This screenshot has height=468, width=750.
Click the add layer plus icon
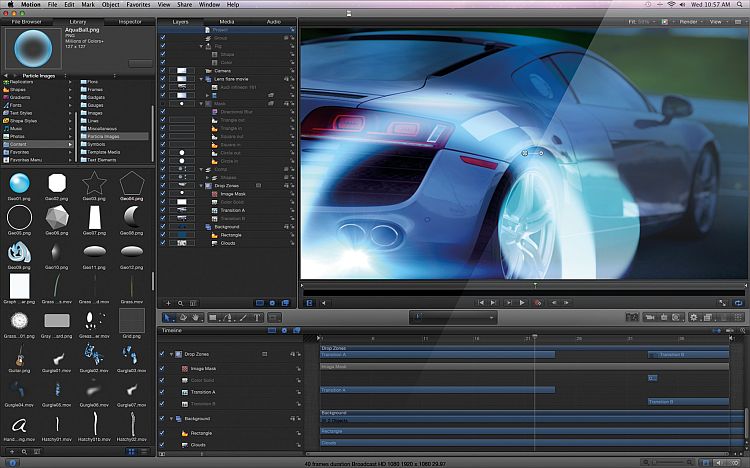(167, 302)
